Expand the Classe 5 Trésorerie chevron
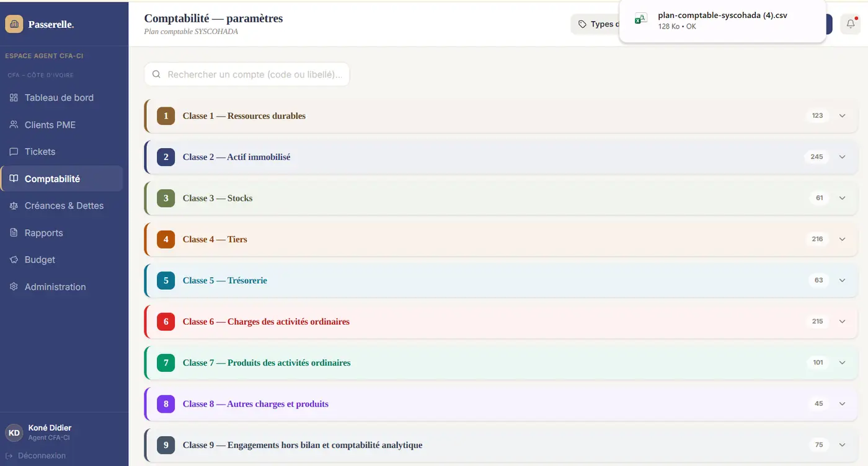The image size is (868, 466). pyautogui.click(x=842, y=280)
